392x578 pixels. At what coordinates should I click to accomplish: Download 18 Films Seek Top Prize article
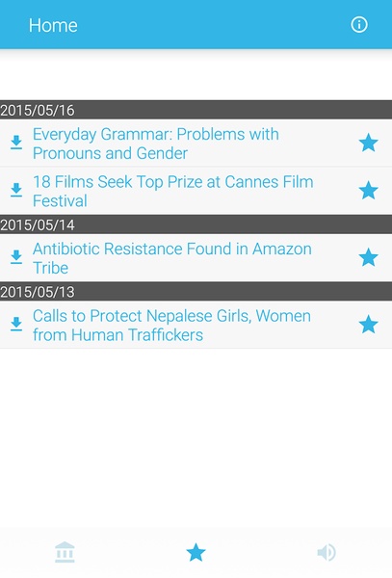pyautogui.click(x=16, y=190)
